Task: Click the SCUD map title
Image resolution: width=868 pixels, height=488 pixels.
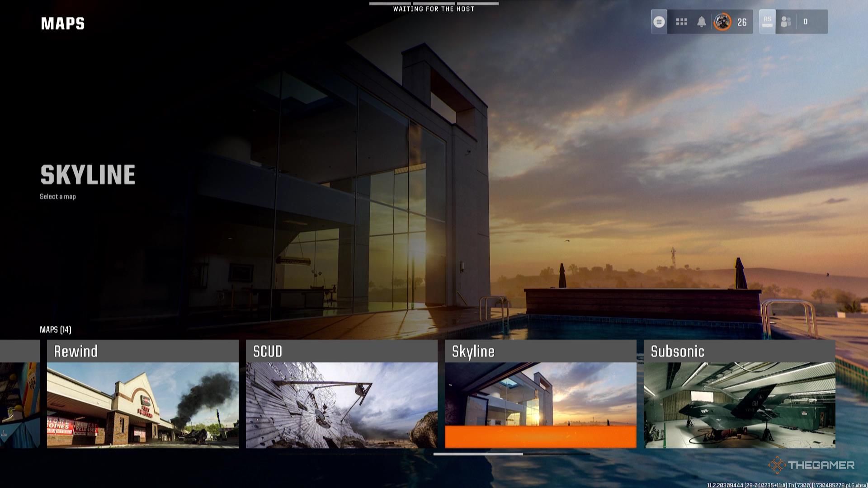Action: 267,351
